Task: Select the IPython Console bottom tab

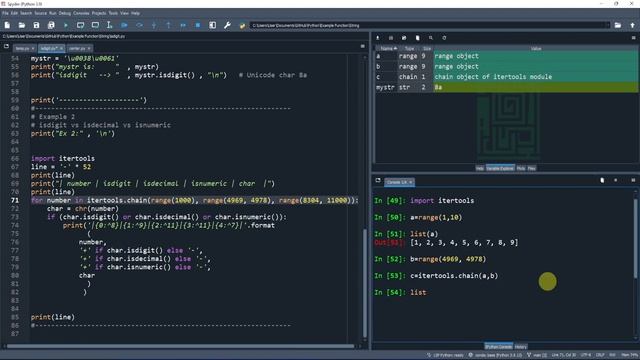Action: [x=499, y=347]
